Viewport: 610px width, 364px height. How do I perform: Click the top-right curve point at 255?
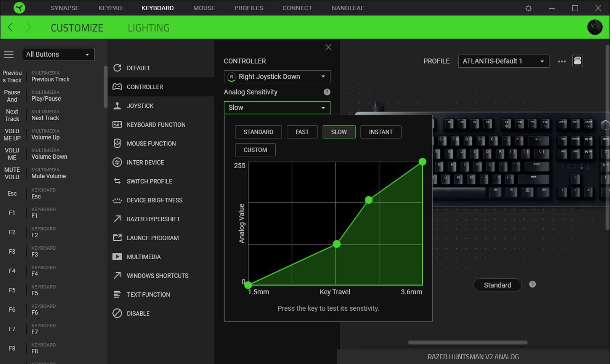422,162
